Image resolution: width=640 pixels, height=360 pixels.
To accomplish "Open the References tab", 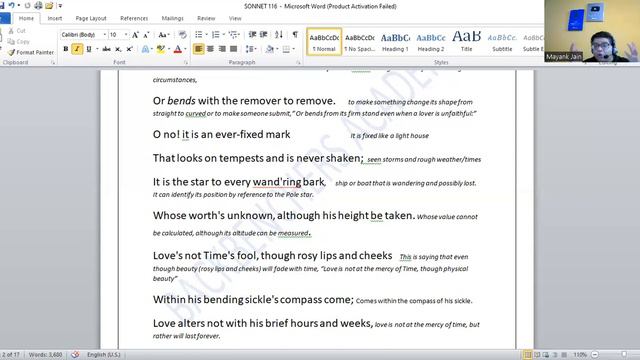I will (x=134, y=18).
